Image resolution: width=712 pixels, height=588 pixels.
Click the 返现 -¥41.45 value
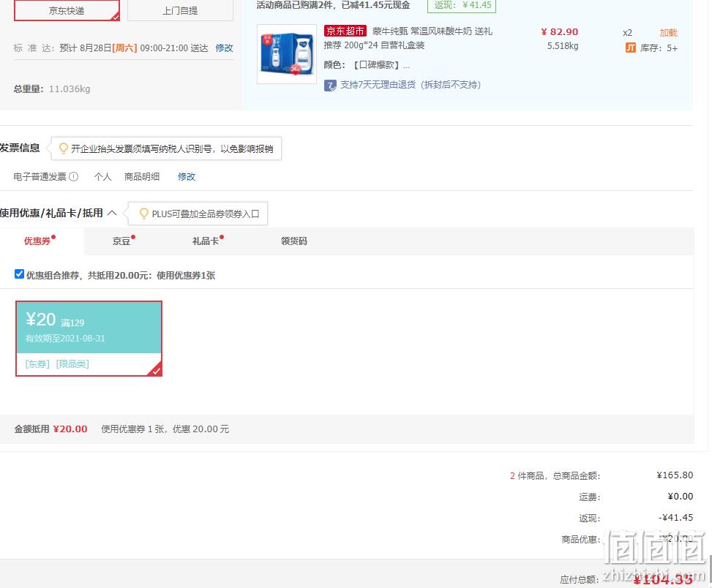tap(675, 518)
